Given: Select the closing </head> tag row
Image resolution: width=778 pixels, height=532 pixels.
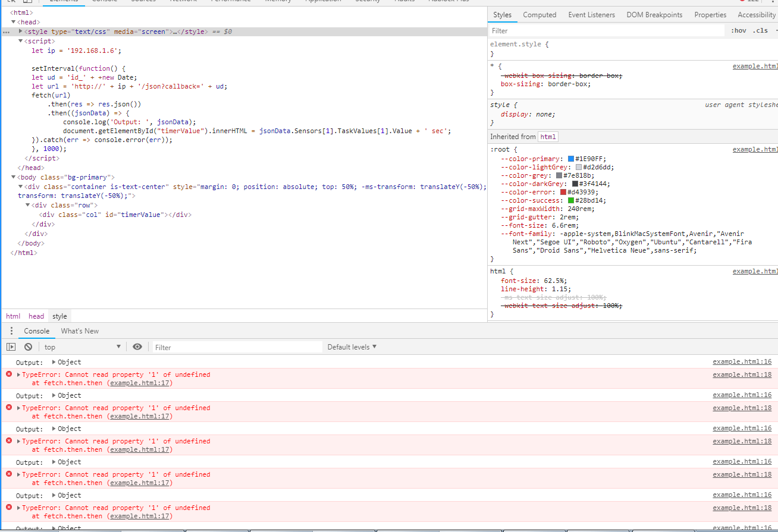Looking at the screenshot, I should [30, 168].
